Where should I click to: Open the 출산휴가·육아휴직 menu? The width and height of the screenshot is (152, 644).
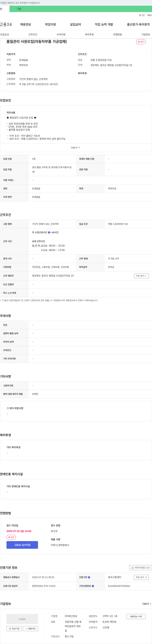pyautogui.click(x=138, y=24)
